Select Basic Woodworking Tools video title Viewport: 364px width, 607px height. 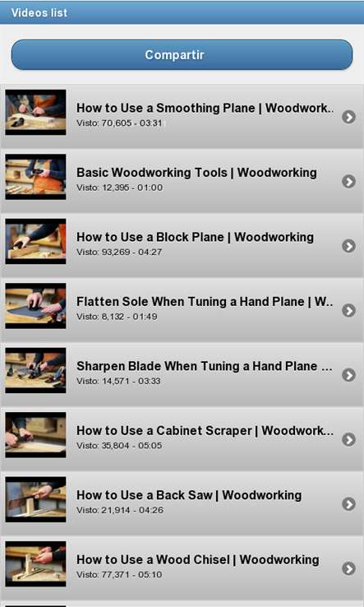click(196, 172)
